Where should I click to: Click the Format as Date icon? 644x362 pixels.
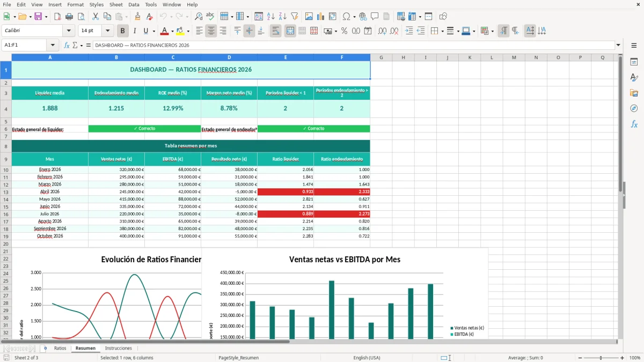tap(368, 31)
